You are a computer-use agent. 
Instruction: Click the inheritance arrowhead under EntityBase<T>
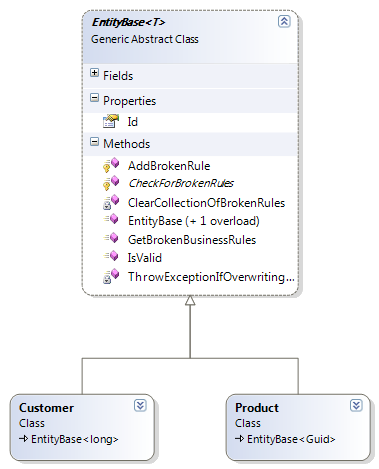(190, 300)
